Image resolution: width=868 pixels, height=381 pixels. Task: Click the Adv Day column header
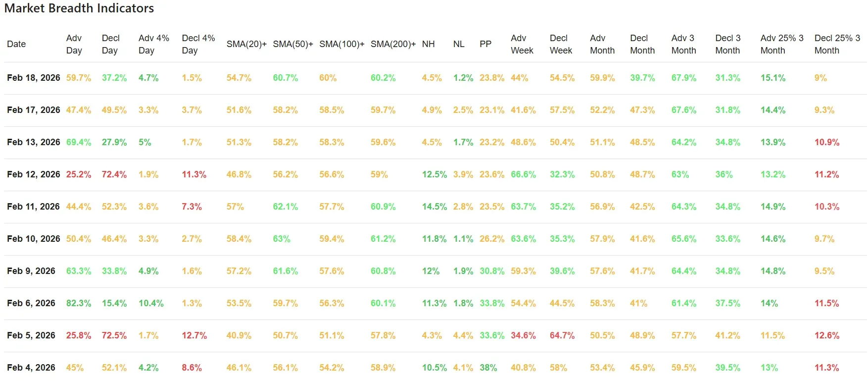74,44
